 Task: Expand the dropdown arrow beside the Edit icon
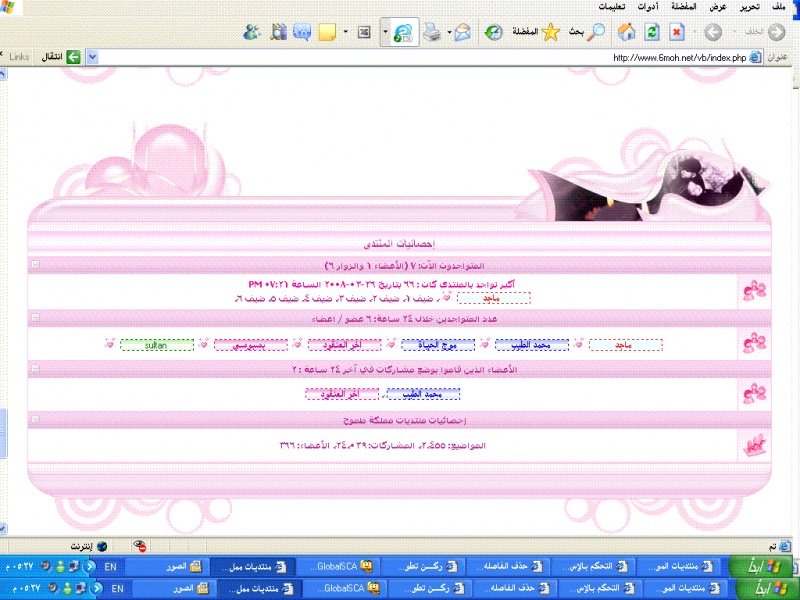(x=385, y=32)
